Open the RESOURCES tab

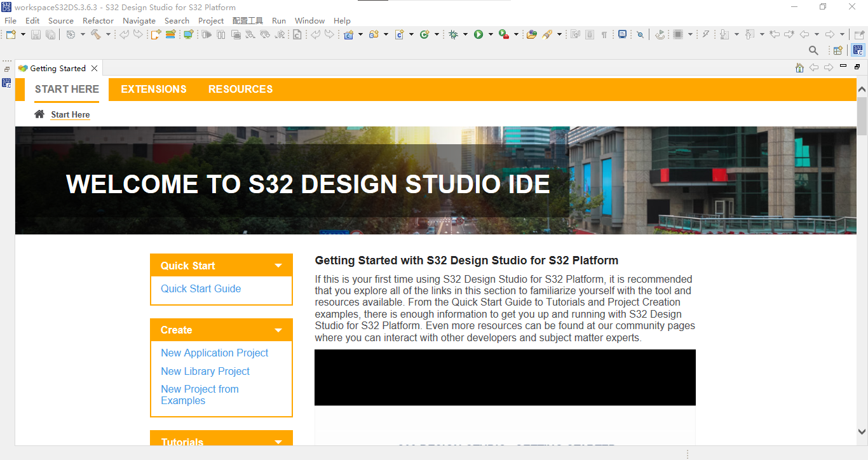240,89
